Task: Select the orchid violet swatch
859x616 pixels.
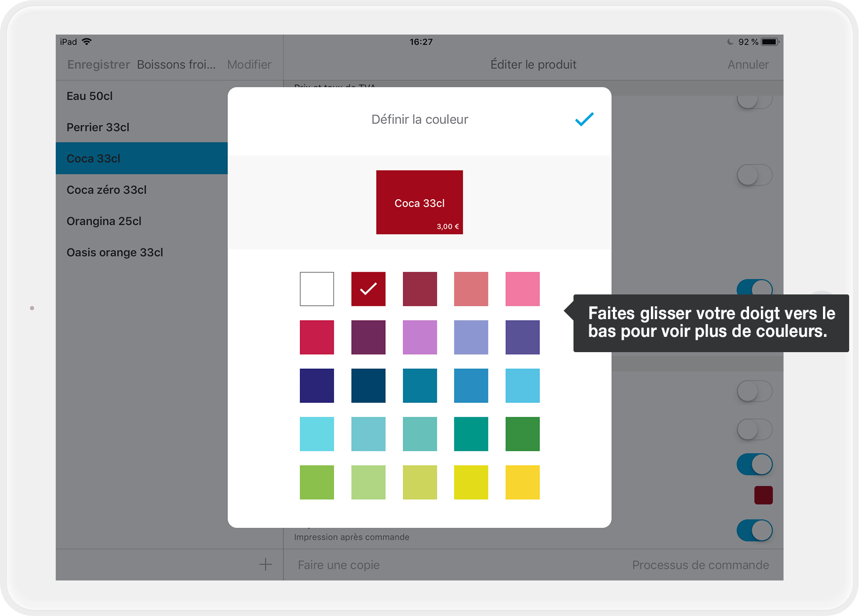Action: point(420,337)
